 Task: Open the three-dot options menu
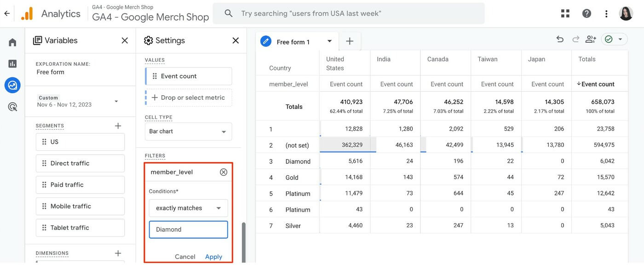pos(606,13)
